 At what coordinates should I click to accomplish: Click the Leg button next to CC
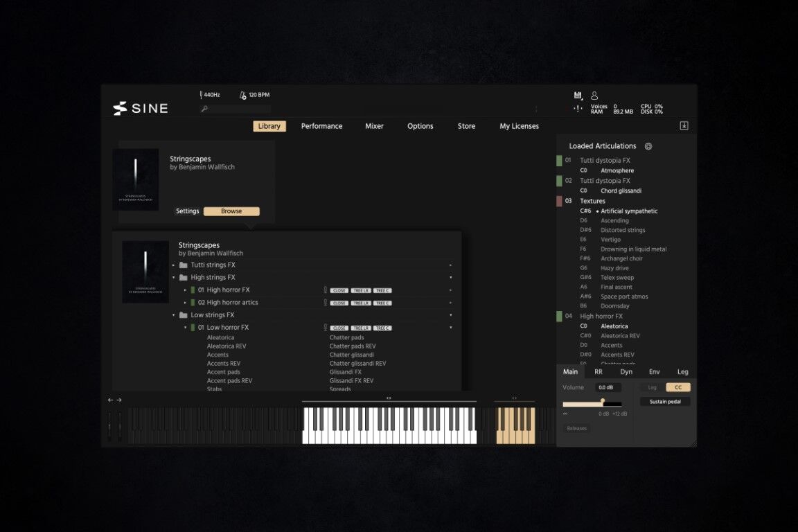tap(652, 387)
